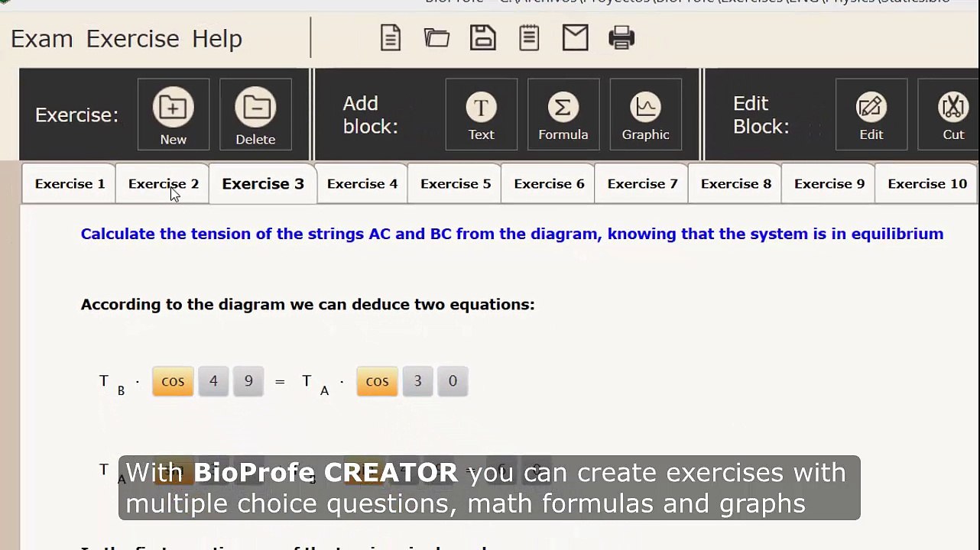
Task: Select the orange cos block before 49
Action: pos(173,381)
